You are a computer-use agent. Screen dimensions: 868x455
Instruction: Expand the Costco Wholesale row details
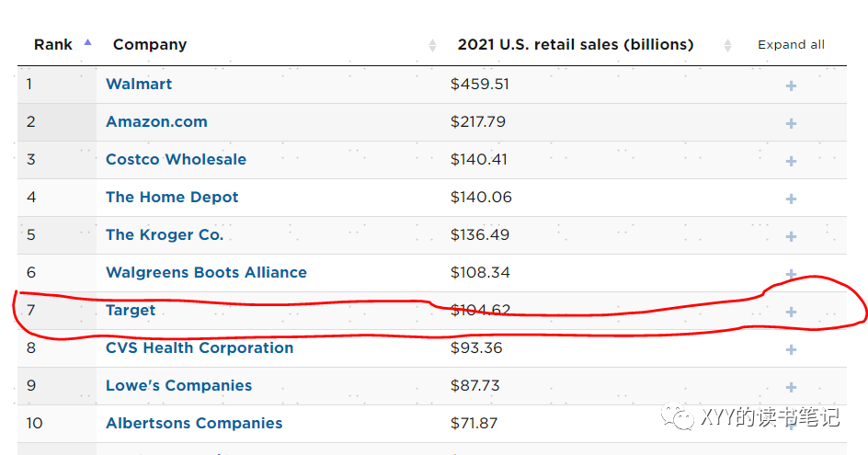791,161
